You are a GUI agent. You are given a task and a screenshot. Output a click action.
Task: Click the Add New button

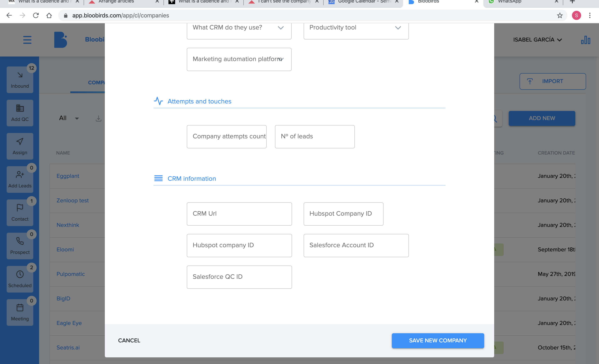pos(542,118)
